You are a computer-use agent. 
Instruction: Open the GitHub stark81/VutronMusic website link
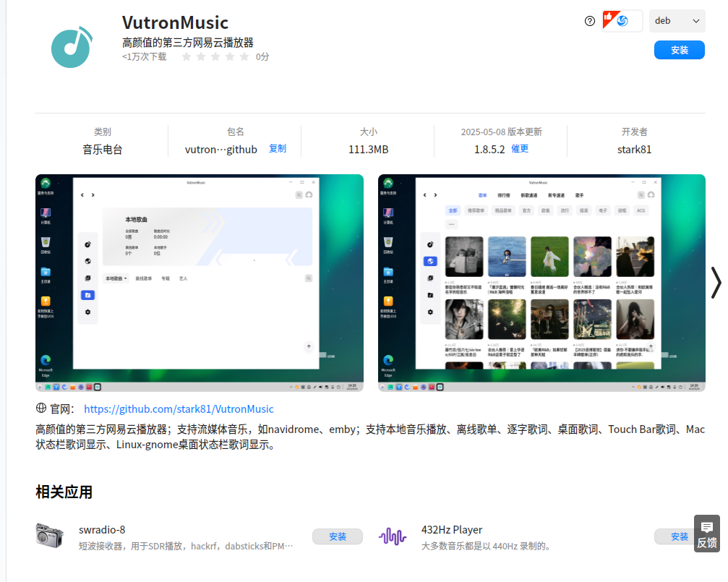point(179,408)
